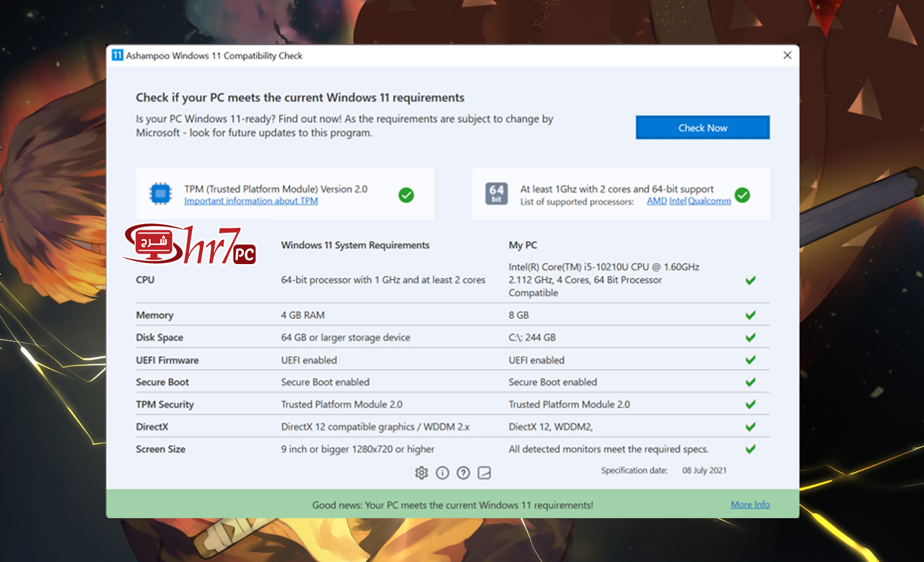Screen dimensions: 924x562
Task: Click the Secure Boot row green checkmark
Action: coord(751,382)
